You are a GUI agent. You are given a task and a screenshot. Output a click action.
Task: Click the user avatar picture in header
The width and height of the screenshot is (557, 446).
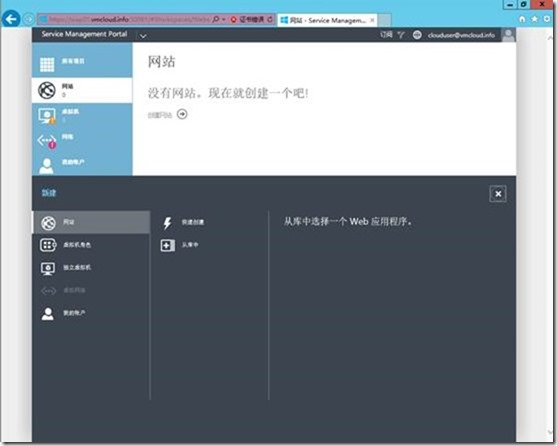[x=508, y=35]
